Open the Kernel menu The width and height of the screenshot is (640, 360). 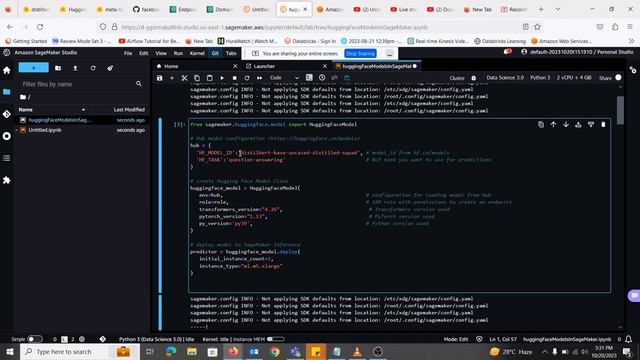point(197,53)
